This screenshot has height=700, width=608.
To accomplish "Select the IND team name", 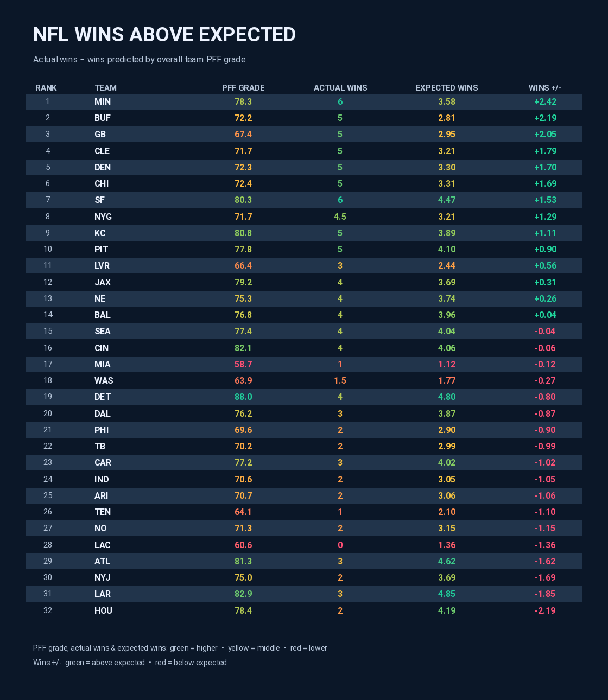I will coord(102,479).
